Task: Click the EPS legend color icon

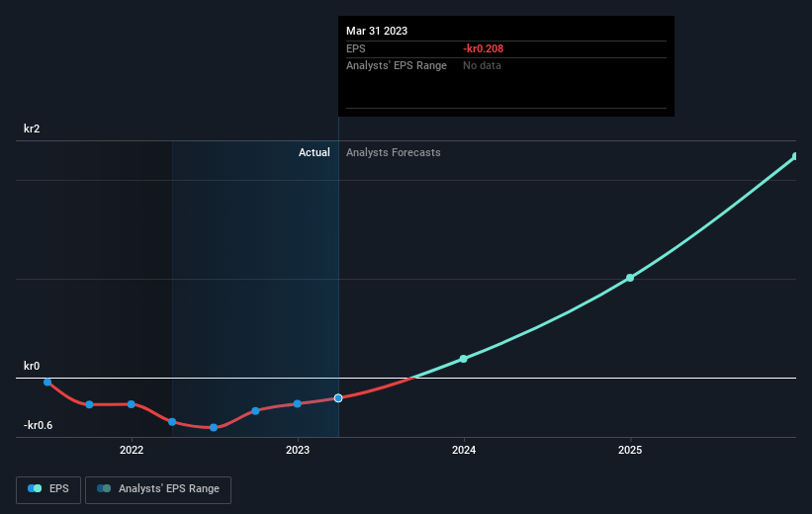Action: pyautogui.click(x=35, y=488)
